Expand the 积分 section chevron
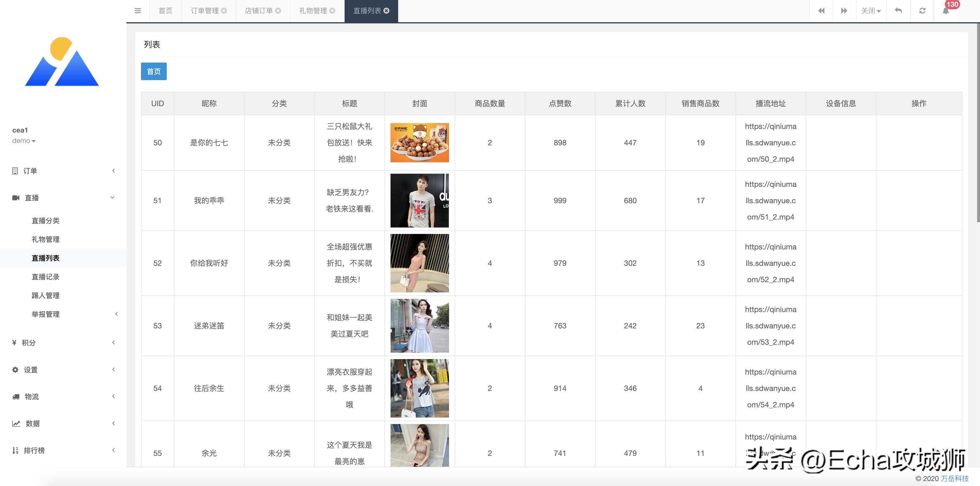 tap(114, 342)
